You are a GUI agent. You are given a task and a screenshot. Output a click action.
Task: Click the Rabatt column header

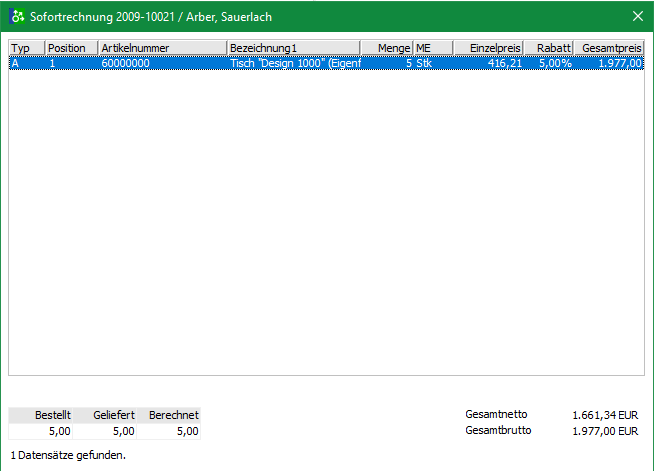548,48
